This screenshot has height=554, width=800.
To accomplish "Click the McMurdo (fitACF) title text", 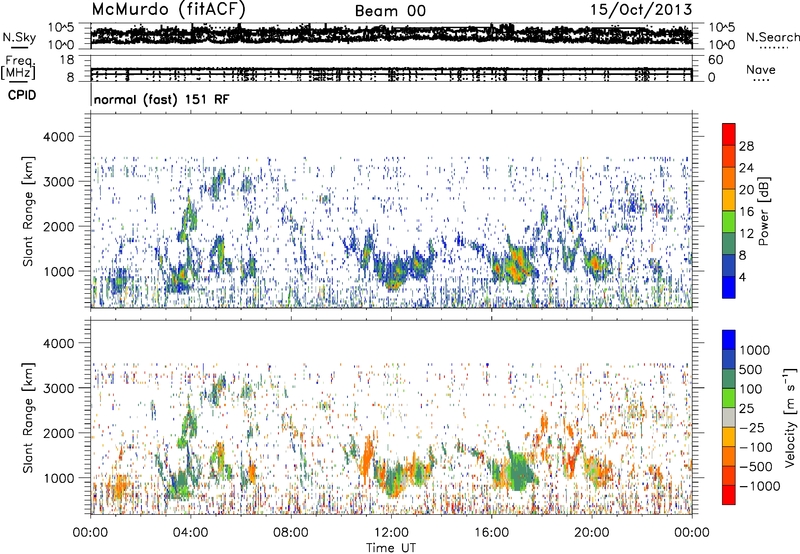I will pyautogui.click(x=168, y=10).
